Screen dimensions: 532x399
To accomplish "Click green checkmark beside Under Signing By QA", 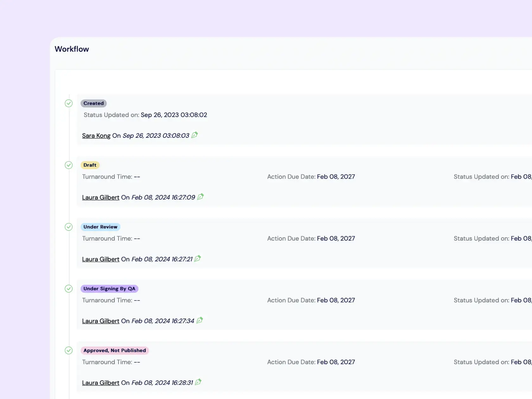I will pos(69,288).
